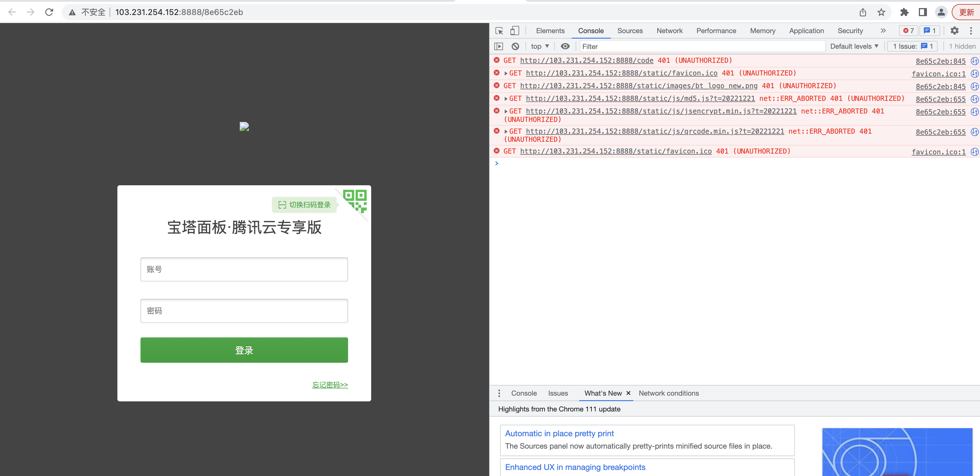Focus the console Filter field
The width and height of the screenshot is (980, 476).
(702, 46)
